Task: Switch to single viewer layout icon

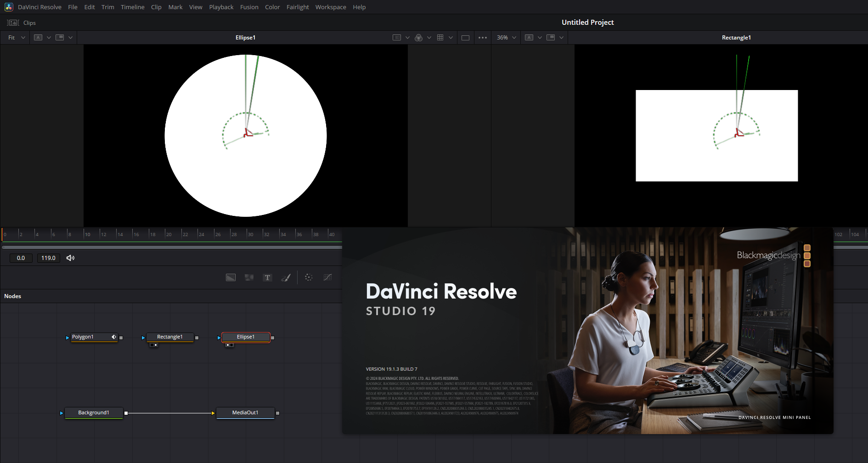Action: click(x=465, y=38)
